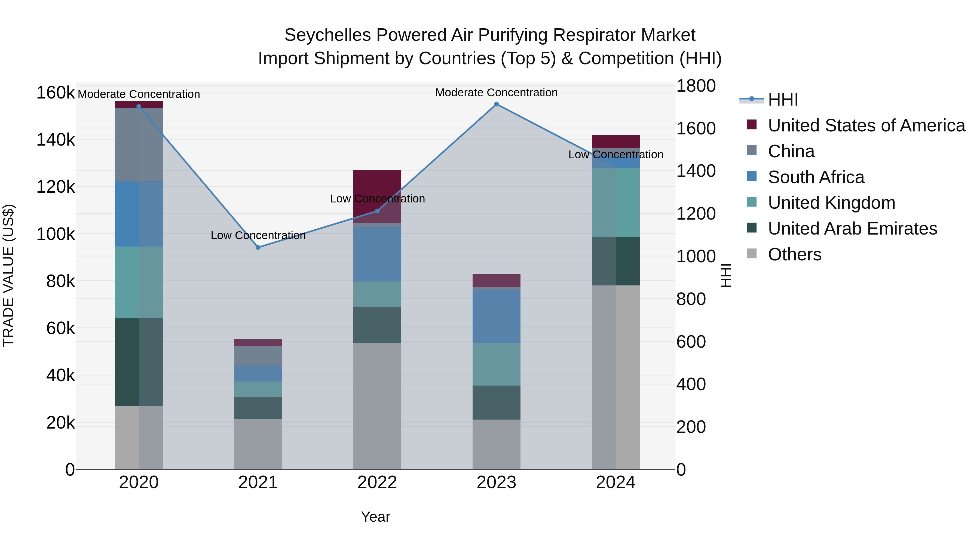This screenshot has width=980, height=551.
Task: Click the blue South Africa legend swatch
Action: coord(752,176)
